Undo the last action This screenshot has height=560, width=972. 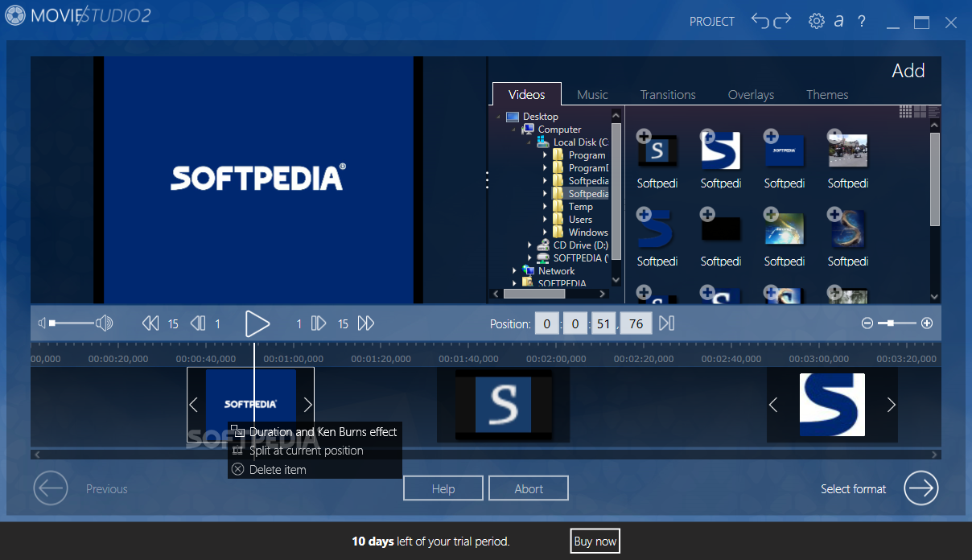coord(760,21)
